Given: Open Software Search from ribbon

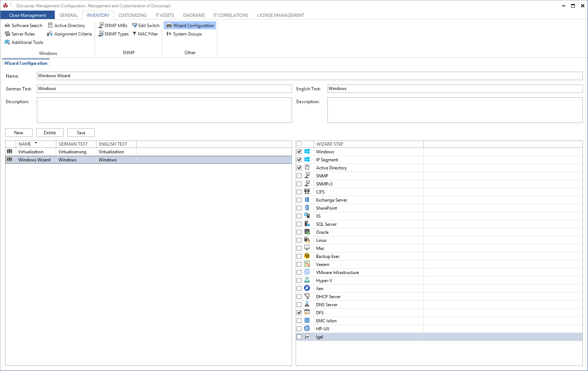Looking at the screenshot, I should coord(23,26).
